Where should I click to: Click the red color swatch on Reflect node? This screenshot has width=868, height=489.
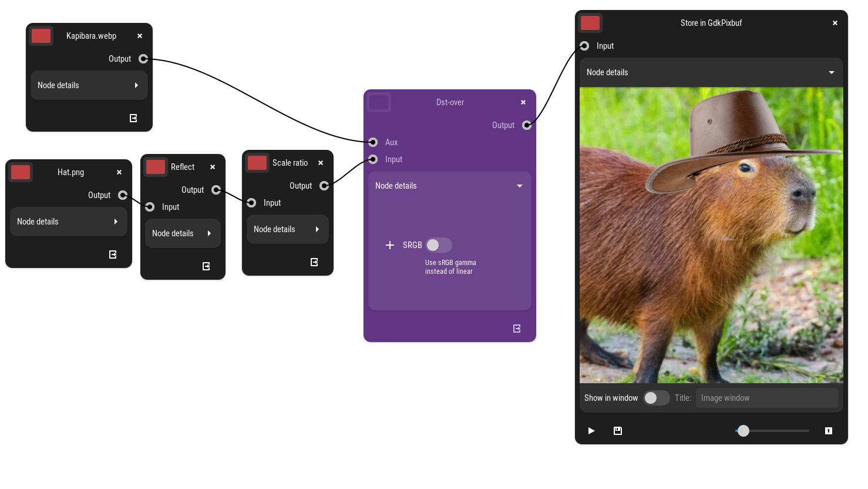[x=156, y=167]
